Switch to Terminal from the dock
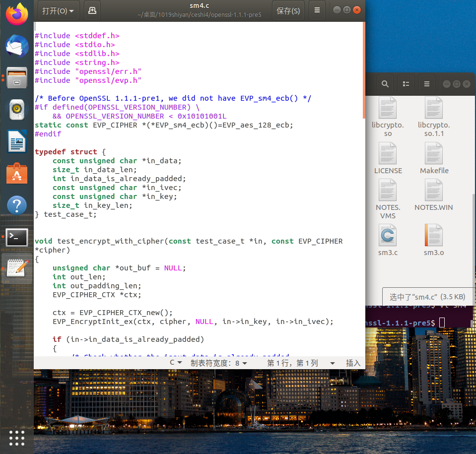This screenshot has height=454, width=476. click(17, 237)
